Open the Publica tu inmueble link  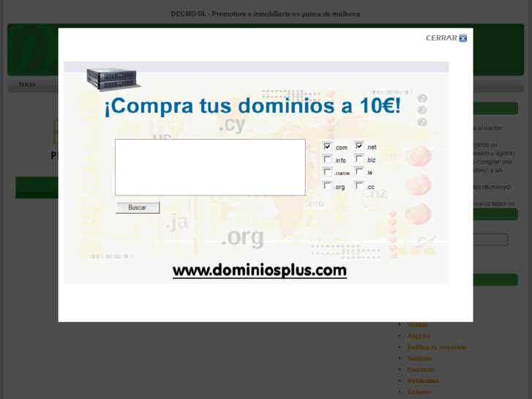(437, 347)
